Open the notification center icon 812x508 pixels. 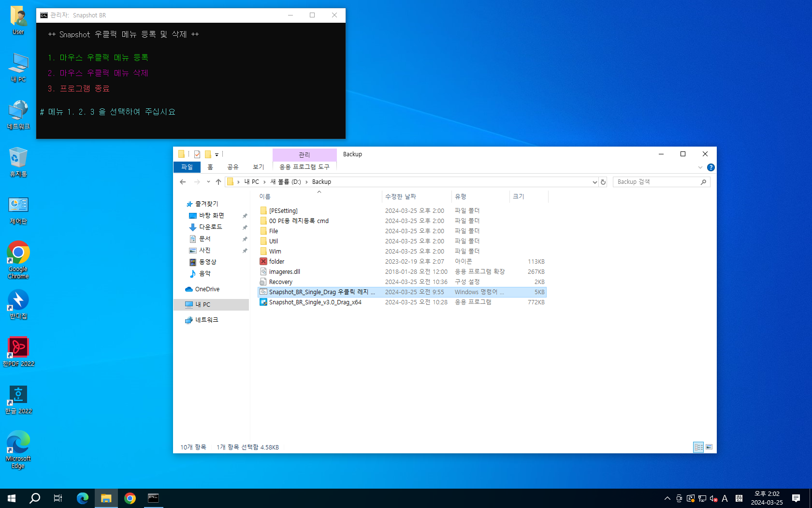click(796, 498)
